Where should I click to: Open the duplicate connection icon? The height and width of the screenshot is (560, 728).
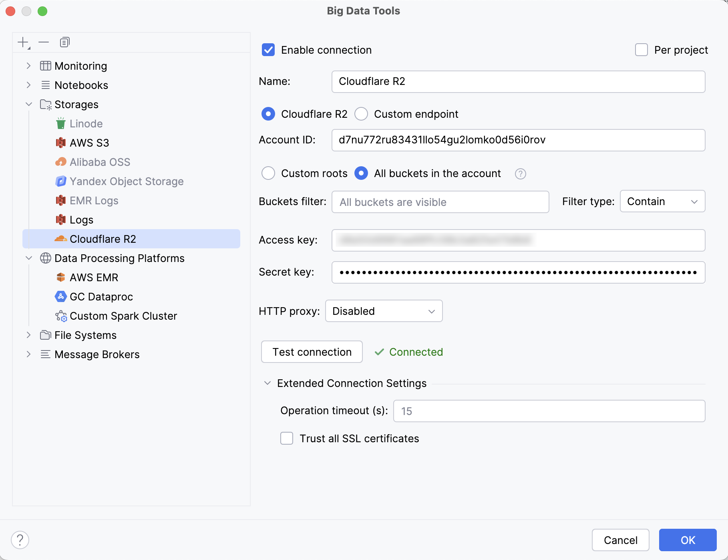point(64,42)
